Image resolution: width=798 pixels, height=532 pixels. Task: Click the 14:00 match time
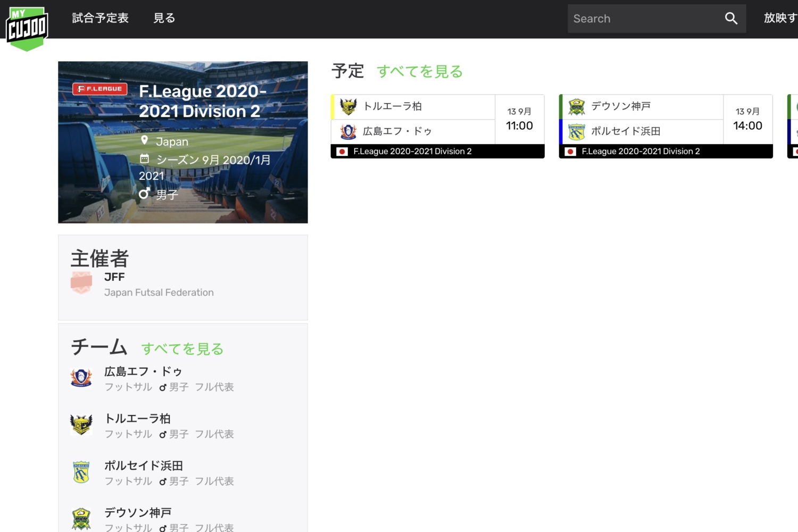coord(747,126)
